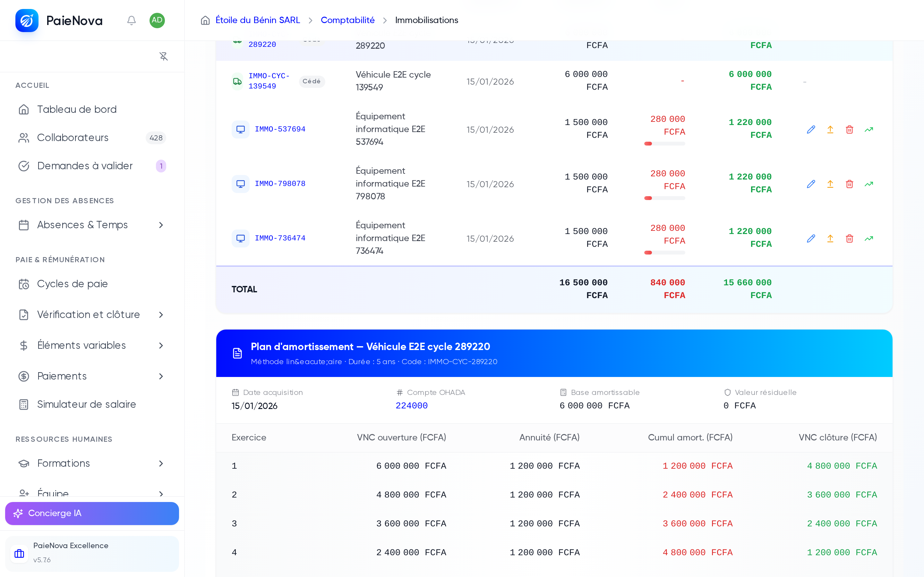The height and width of the screenshot is (577, 924).
Task: Expand Vérification et clôture chevron
Action: (161, 315)
